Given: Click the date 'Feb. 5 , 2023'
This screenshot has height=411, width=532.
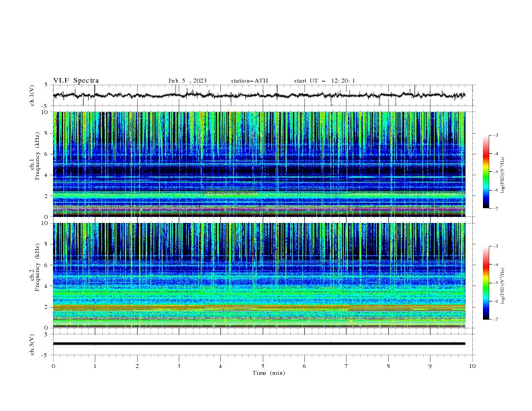Looking at the screenshot, I should (187, 81).
